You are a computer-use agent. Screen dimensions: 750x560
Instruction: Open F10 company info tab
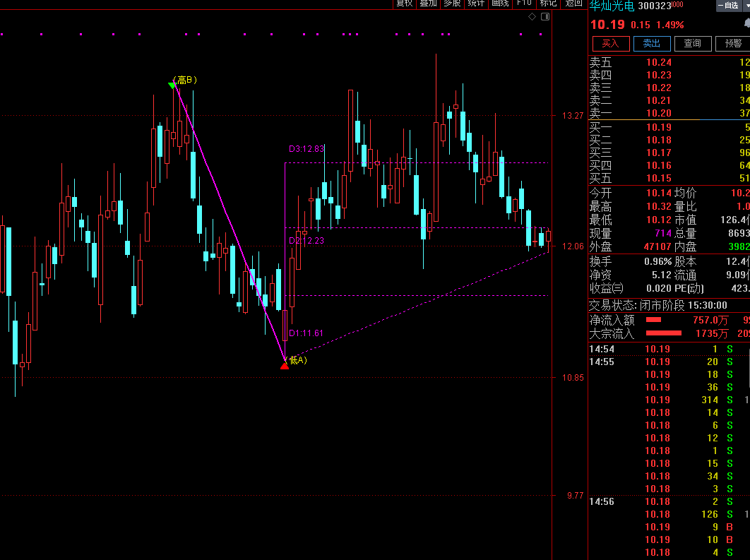click(x=524, y=4)
